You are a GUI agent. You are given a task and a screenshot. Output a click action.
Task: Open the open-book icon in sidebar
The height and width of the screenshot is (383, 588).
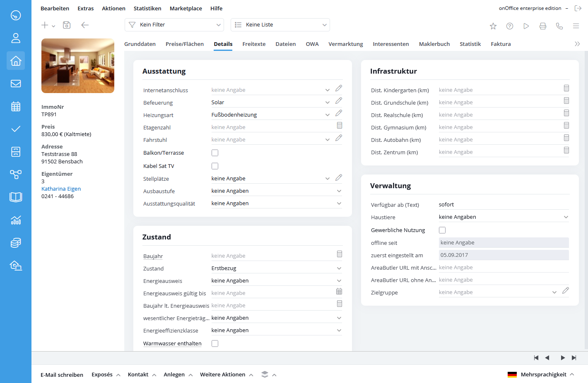pyautogui.click(x=16, y=197)
